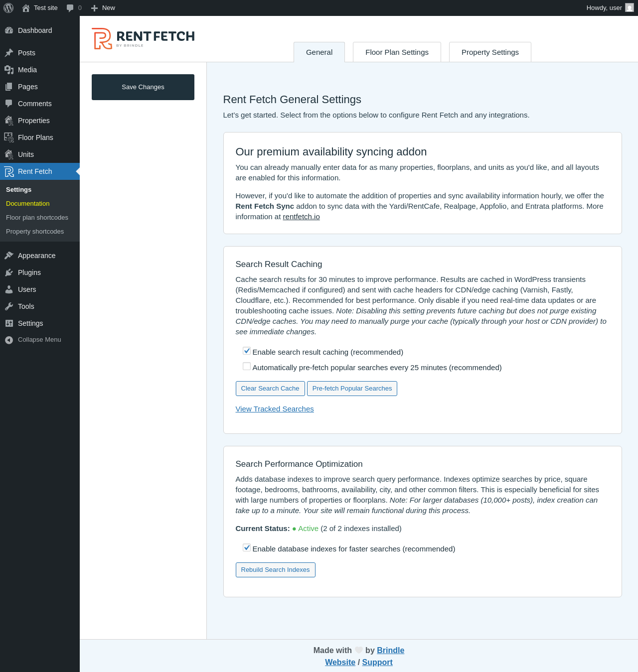The width and height of the screenshot is (638, 672).
Task: Click the Comments bubble icon in sidebar
Action: pyautogui.click(x=9, y=104)
